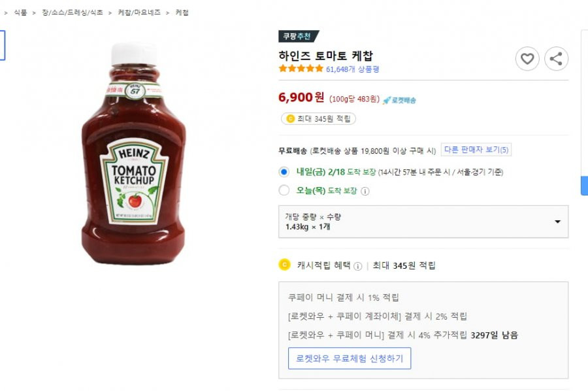Open the 장/소스/드레싱/식초 breadcrumb

point(73,12)
